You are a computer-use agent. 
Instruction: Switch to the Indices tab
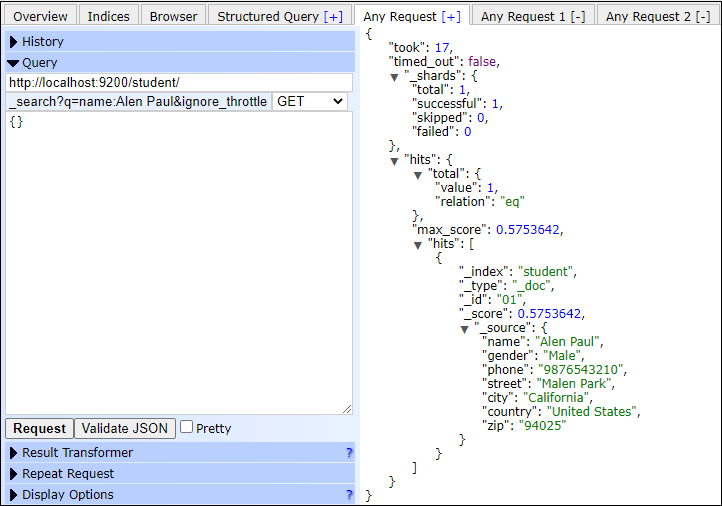coord(109,16)
